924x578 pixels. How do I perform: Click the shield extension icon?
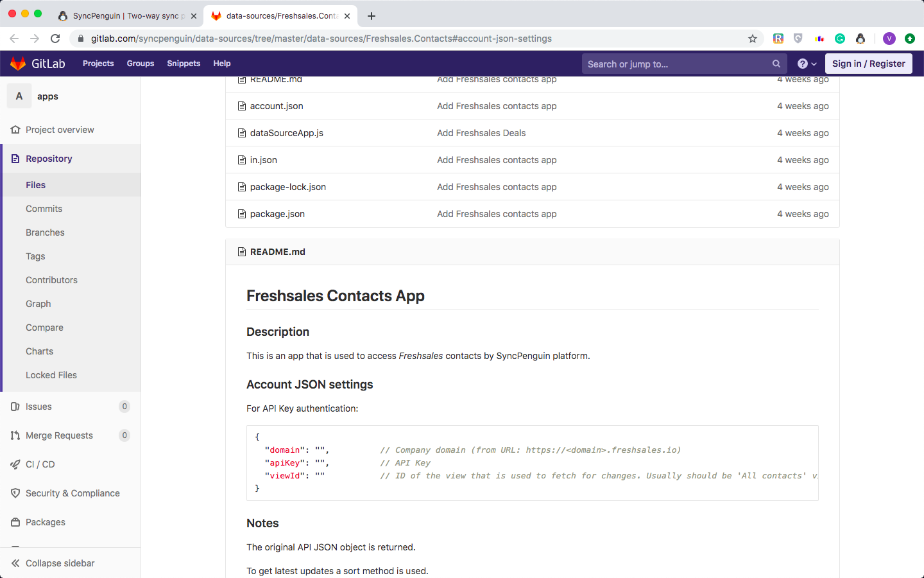[x=798, y=39]
